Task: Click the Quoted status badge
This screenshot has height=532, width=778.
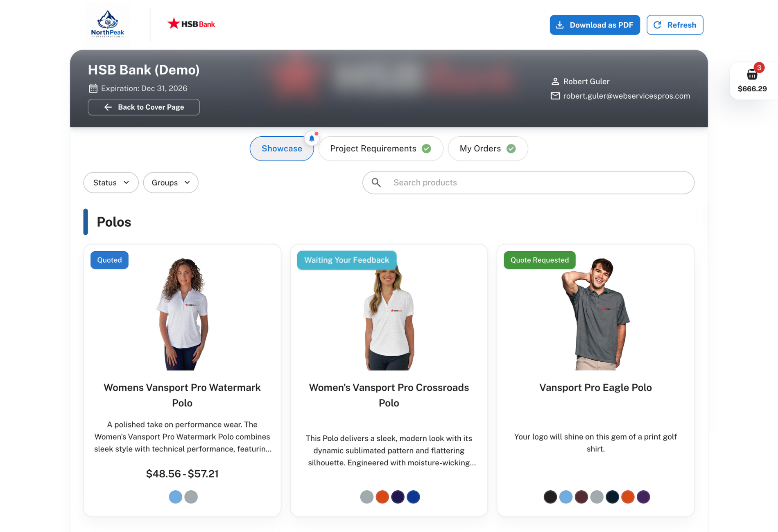Action: (109, 260)
